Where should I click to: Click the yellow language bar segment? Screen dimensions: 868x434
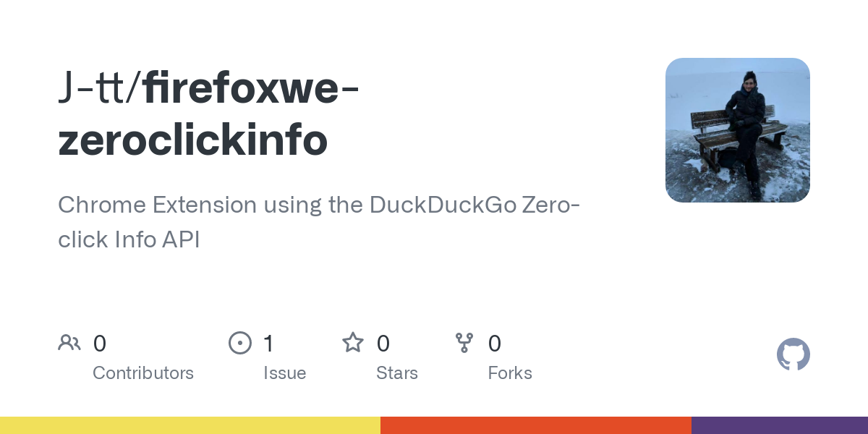[190, 425]
